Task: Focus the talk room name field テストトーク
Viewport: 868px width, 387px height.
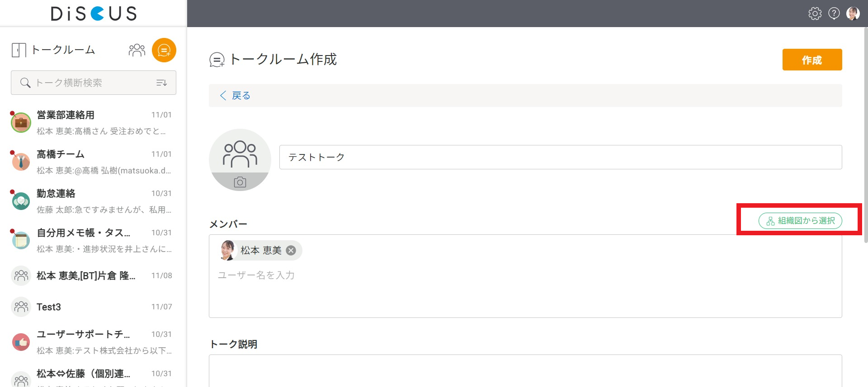Action: coord(561,157)
